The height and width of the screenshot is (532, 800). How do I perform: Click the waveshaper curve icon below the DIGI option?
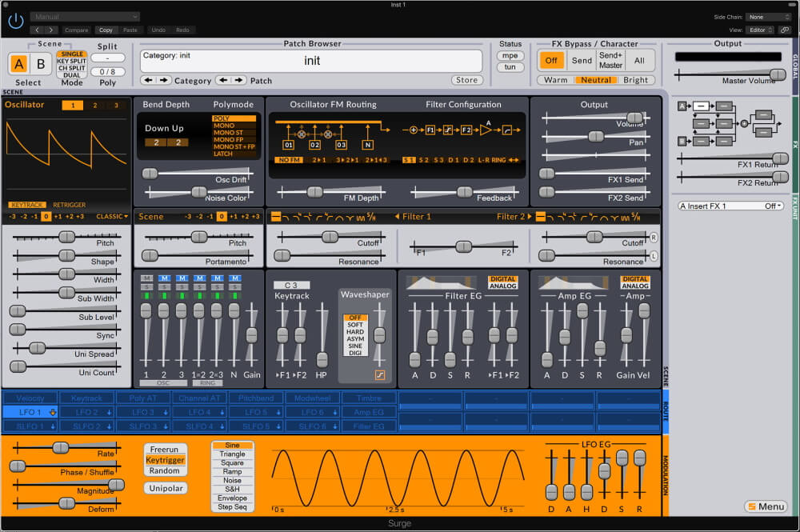pyautogui.click(x=381, y=375)
